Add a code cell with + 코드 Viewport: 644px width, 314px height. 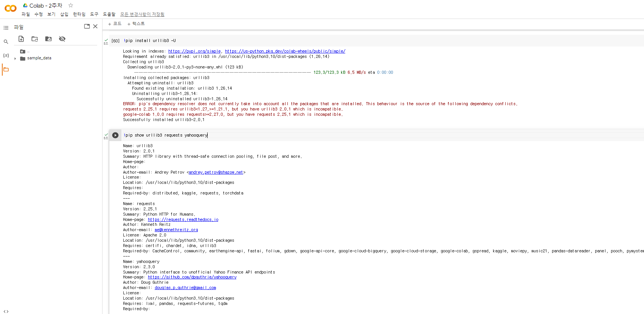tap(115, 24)
